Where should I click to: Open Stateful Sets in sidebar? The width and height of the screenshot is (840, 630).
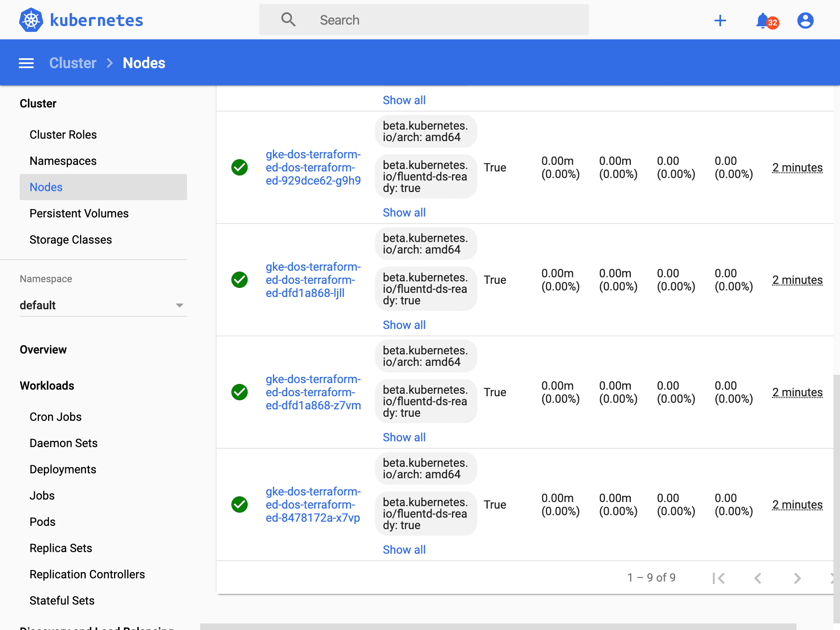62,600
